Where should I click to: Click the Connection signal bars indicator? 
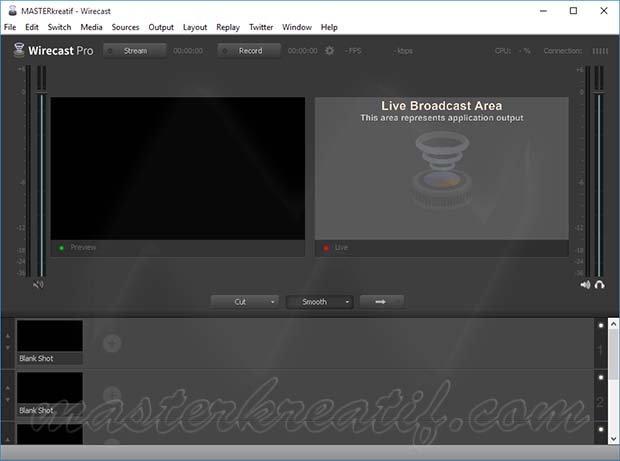600,51
